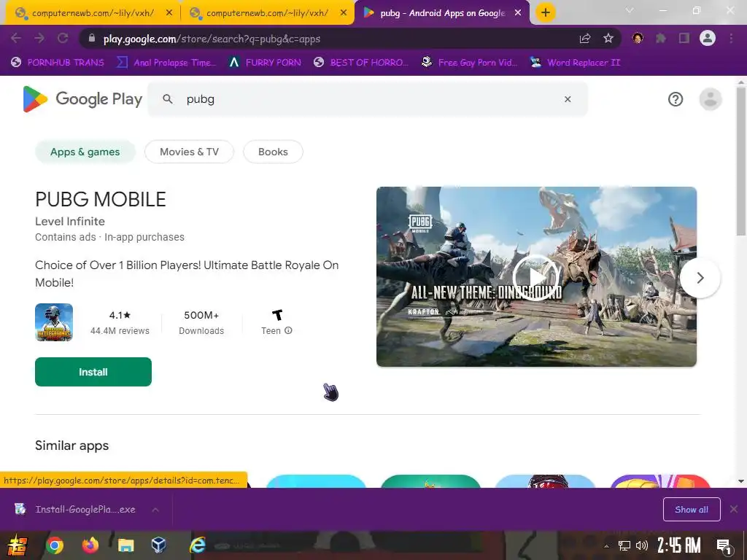This screenshot has height=560, width=747.
Task: Open the extensions puzzle icon
Action: [661, 38]
